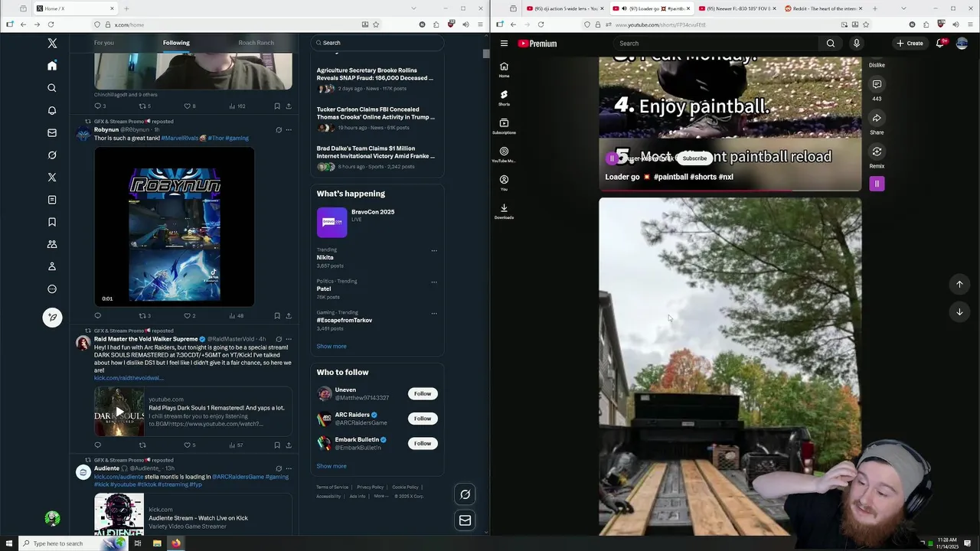980x551 pixels.
Task: Open X Home from the left sidebar
Action: point(52,66)
